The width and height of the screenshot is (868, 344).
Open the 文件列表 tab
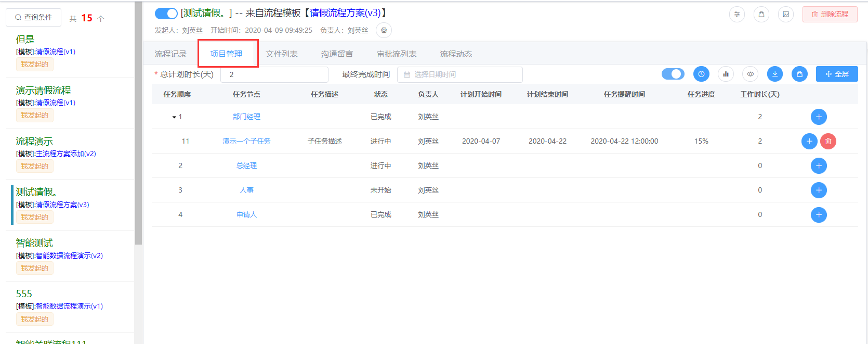[x=282, y=54]
